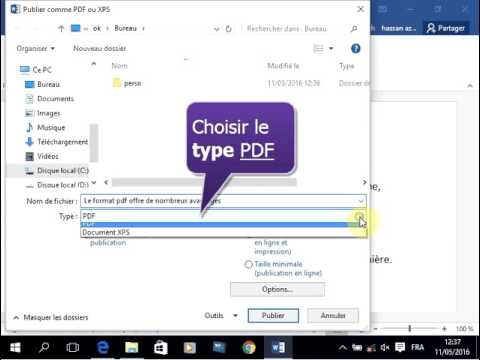
Task: Click Word zoom out minus button
Action: point(376,329)
